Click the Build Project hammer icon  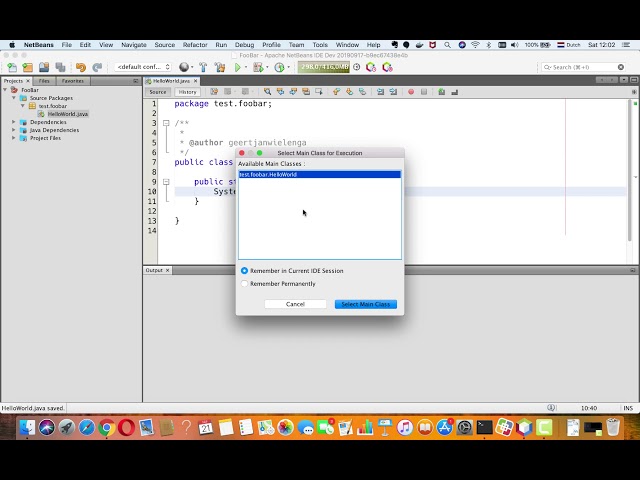tap(203, 67)
